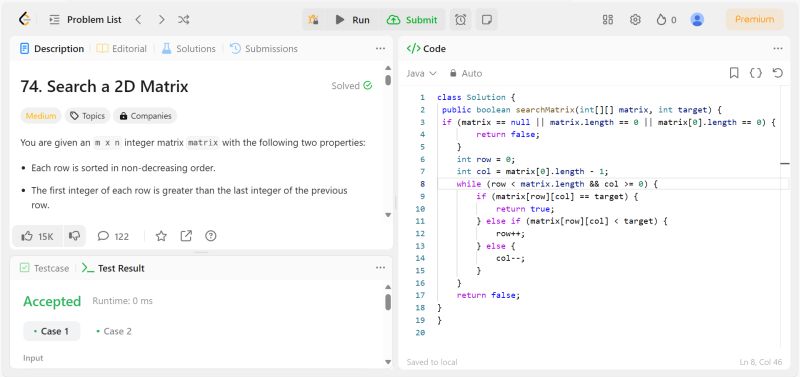Shuffle to a random problem
Viewport: 800px width, 377px height.
[184, 20]
